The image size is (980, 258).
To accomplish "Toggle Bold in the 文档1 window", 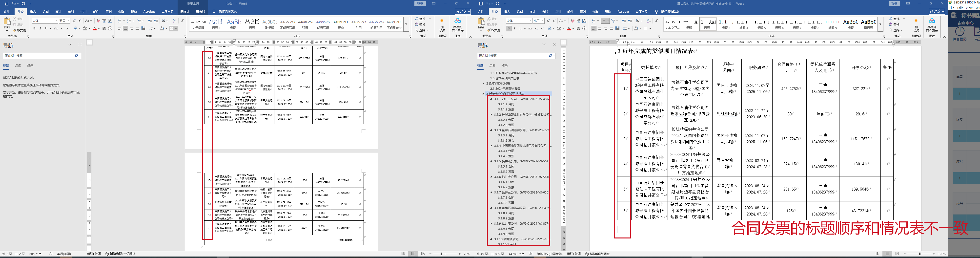I will pyautogui.click(x=34, y=28).
